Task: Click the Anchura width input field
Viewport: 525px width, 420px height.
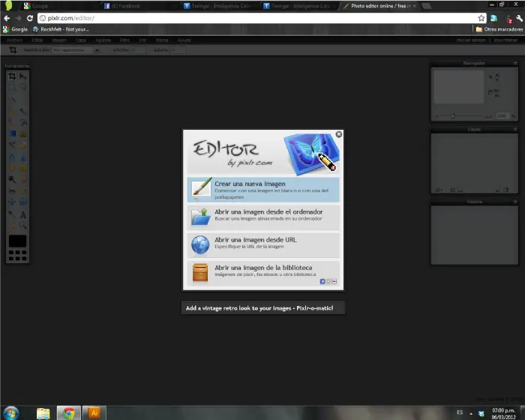Action: [x=138, y=50]
